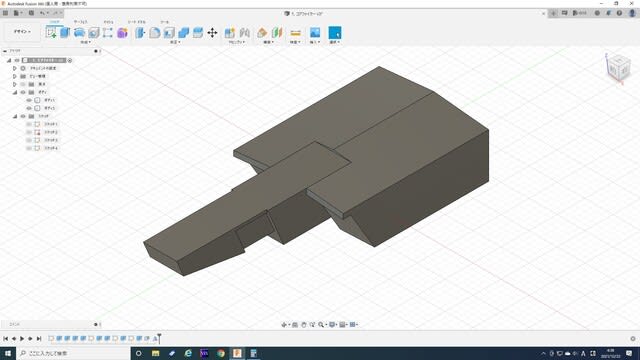Collapse the Sketches folder node
This screenshot has height=360, width=640.
[x=15, y=116]
